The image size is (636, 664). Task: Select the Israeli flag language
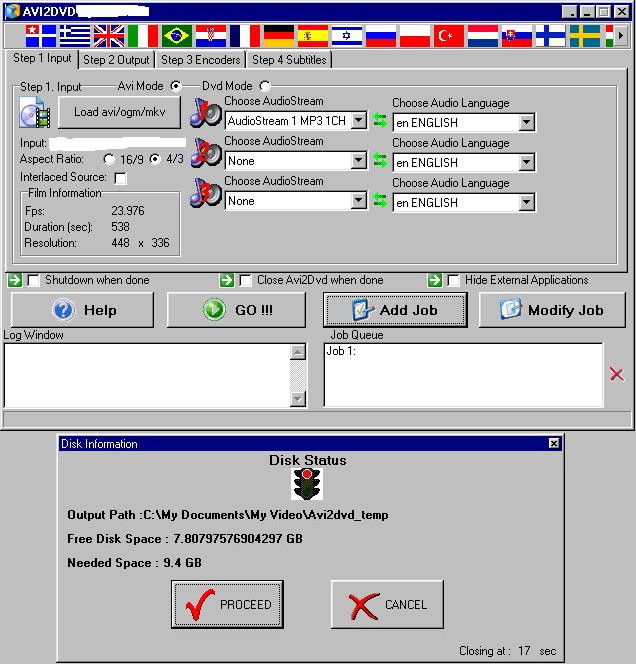(347, 36)
